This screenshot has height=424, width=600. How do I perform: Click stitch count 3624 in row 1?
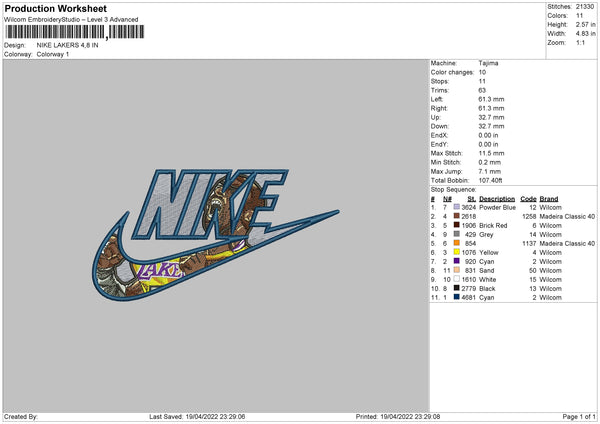coord(469,207)
